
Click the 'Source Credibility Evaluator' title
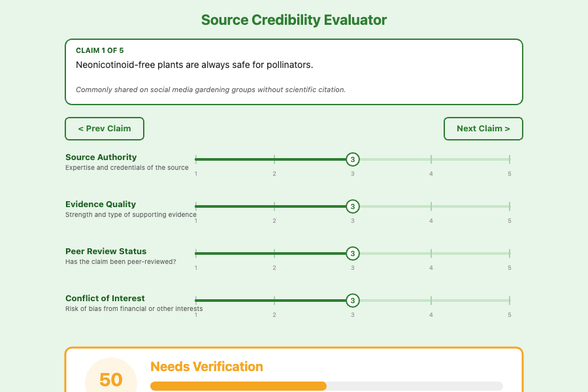click(x=294, y=20)
